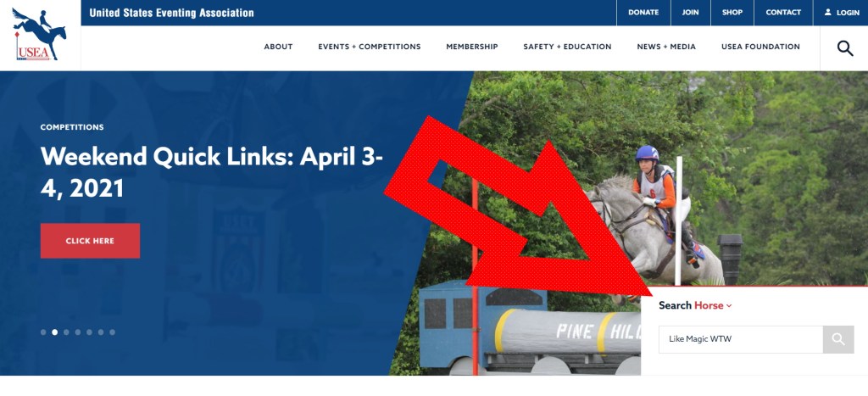Image resolution: width=868 pixels, height=396 pixels.
Task: Click the red CLICK HERE button
Action: [90, 241]
